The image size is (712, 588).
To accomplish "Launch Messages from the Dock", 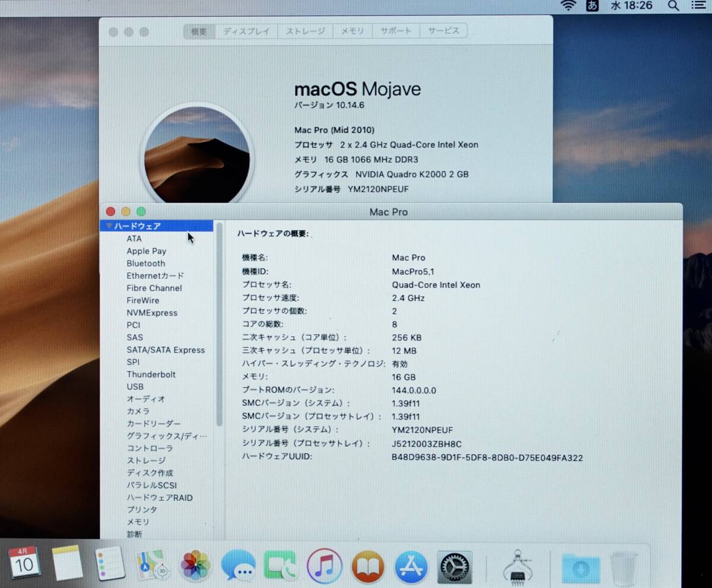I will (x=239, y=565).
